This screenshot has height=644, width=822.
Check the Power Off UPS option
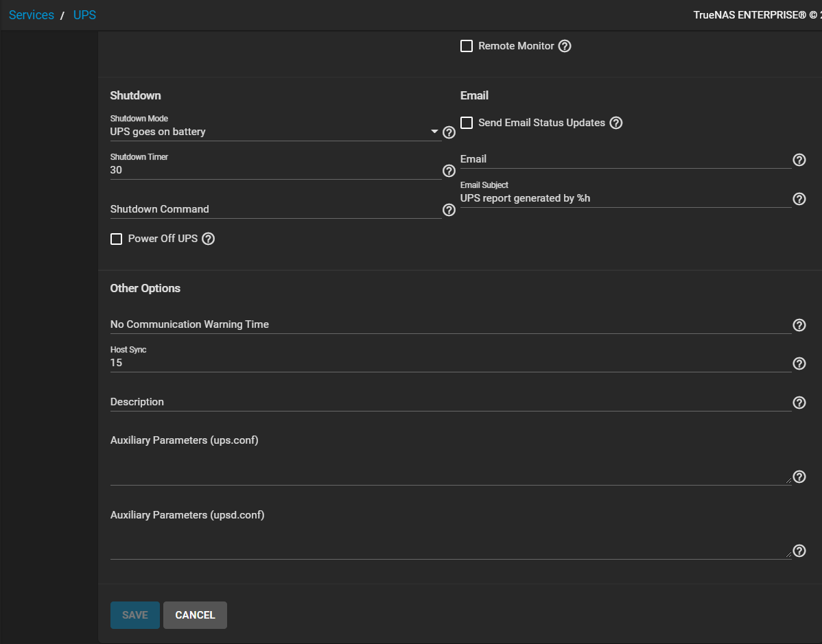(x=117, y=239)
